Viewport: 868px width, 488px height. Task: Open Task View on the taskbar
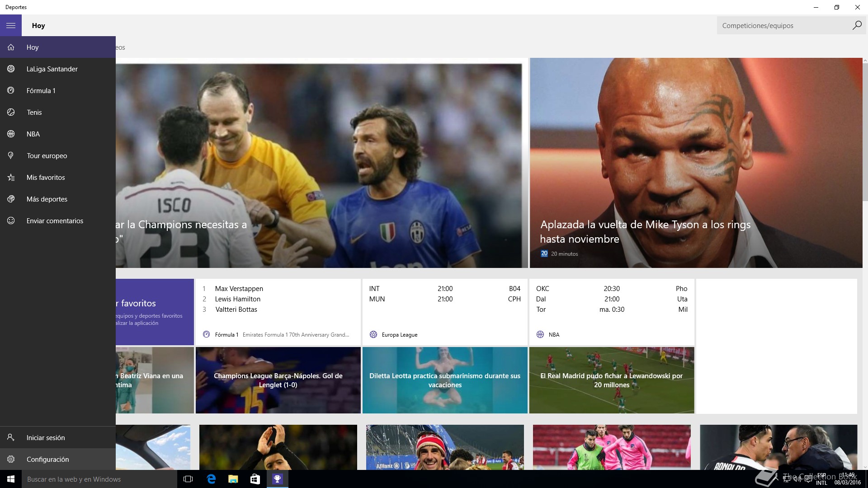pos(188,479)
